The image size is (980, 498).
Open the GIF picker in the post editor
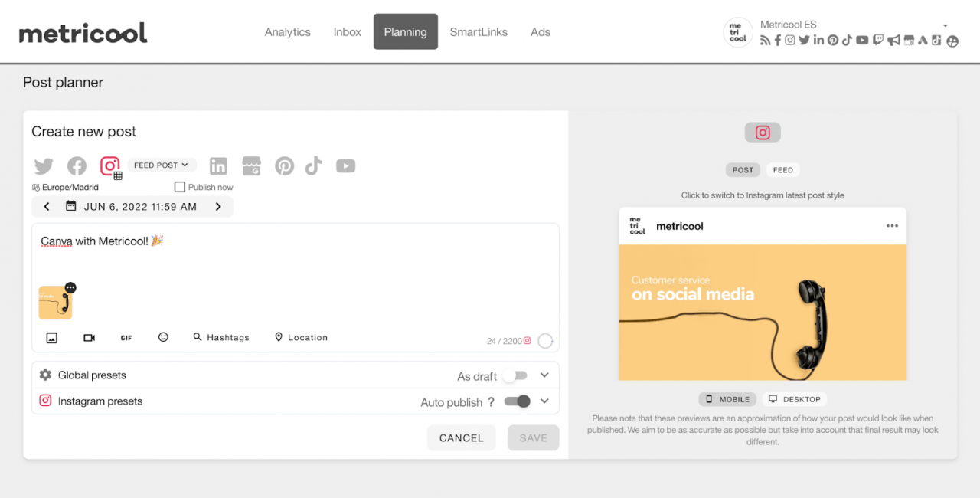126,337
